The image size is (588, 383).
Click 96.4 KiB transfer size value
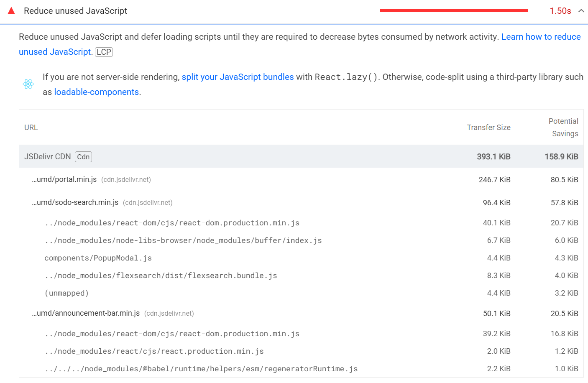pyautogui.click(x=496, y=203)
